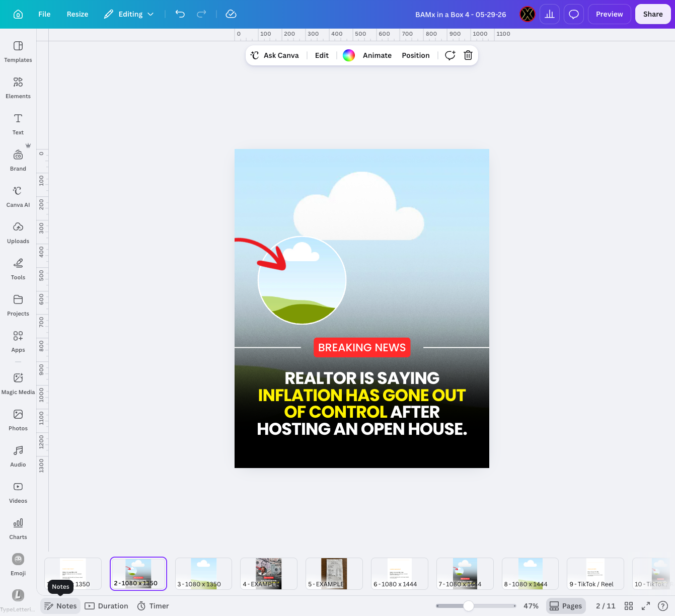Expand the Editing mode dropdown

click(129, 14)
